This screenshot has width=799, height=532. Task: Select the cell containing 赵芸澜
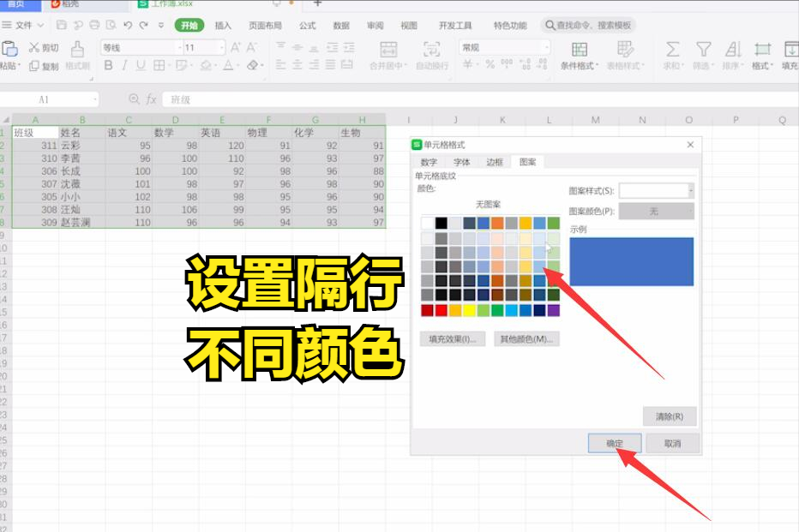[x=82, y=223]
